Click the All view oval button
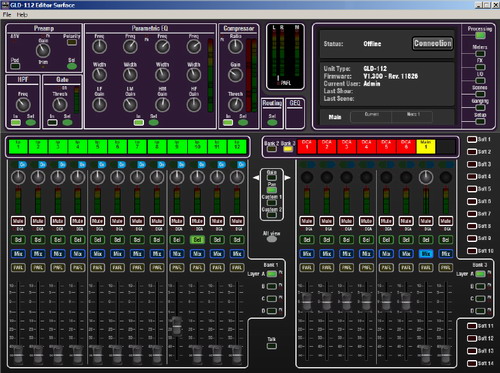 point(272,239)
